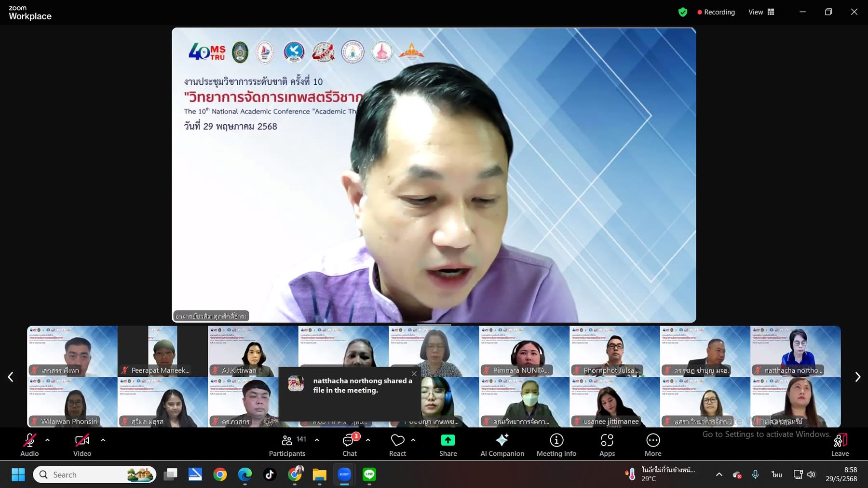
Task: Click the React heart icon
Action: (397, 445)
